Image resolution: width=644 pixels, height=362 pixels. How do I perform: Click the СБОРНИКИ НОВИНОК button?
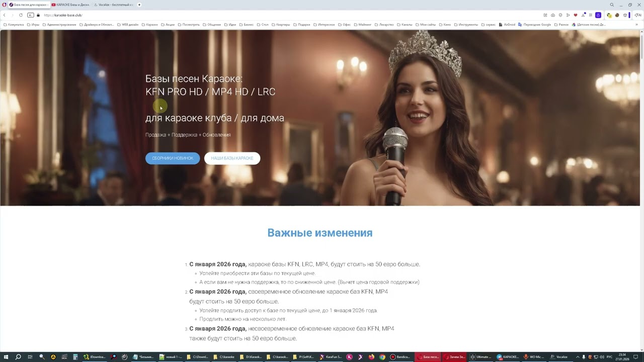[173, 158]
